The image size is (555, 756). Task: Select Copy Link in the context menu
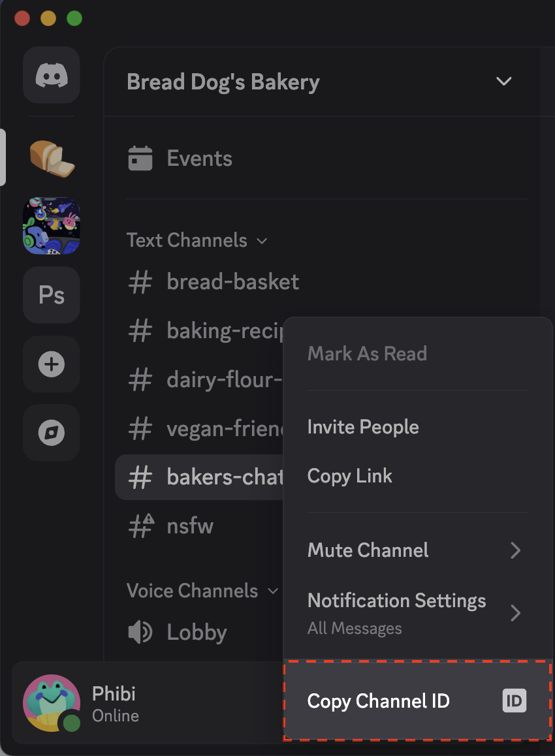click(349, 476)
